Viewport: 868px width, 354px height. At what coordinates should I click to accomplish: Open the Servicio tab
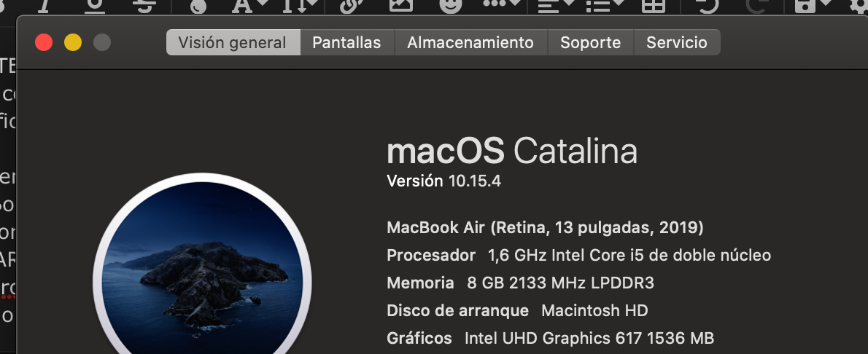tap(676, 42)
